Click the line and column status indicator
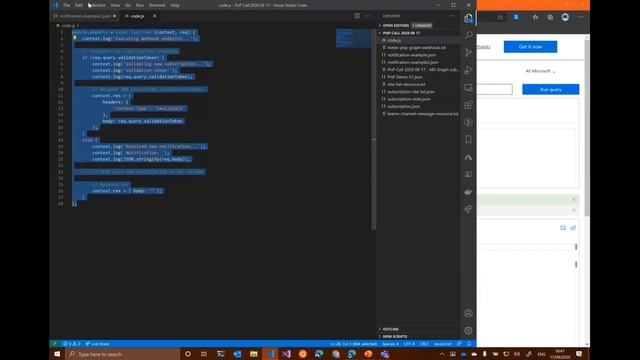640x360 pixels. [x=353, y=344]
